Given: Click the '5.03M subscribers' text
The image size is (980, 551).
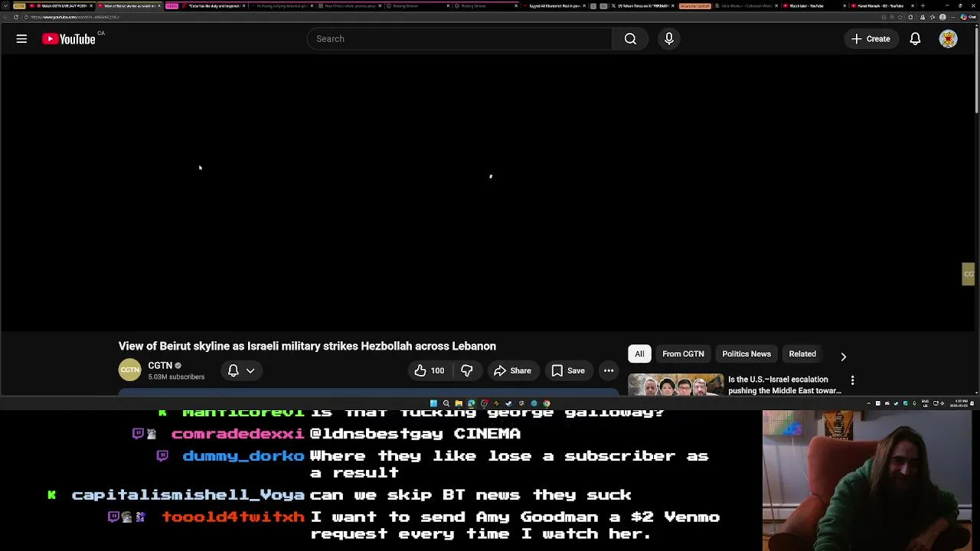Looking at the screenshot, I should click(x=176, y=377).
